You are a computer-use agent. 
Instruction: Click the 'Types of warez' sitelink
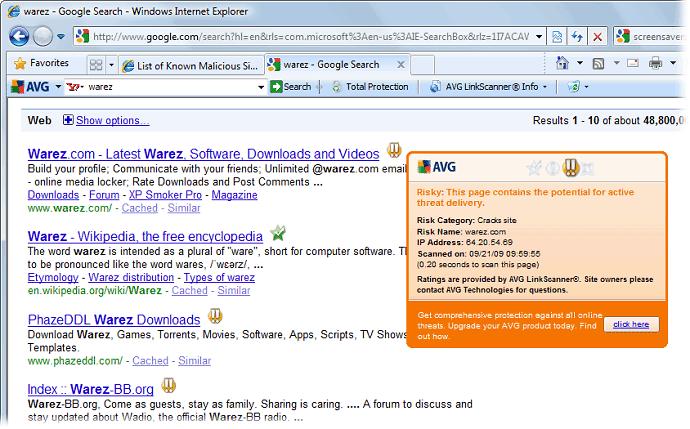click(x=219, y=278)
